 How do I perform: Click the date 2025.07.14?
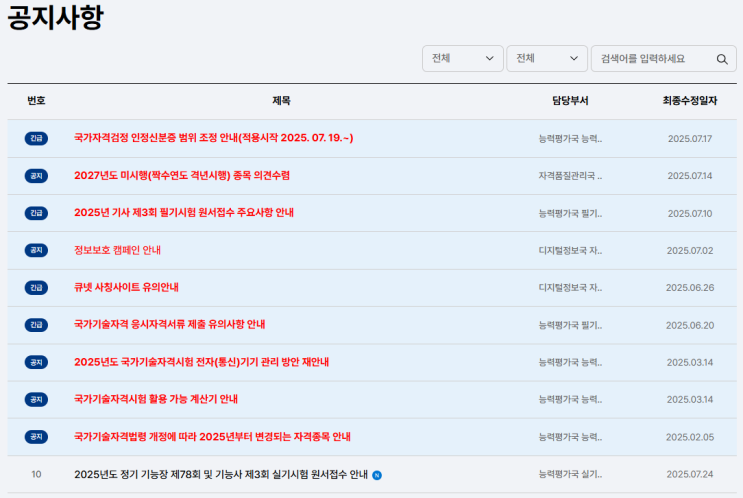690,176
